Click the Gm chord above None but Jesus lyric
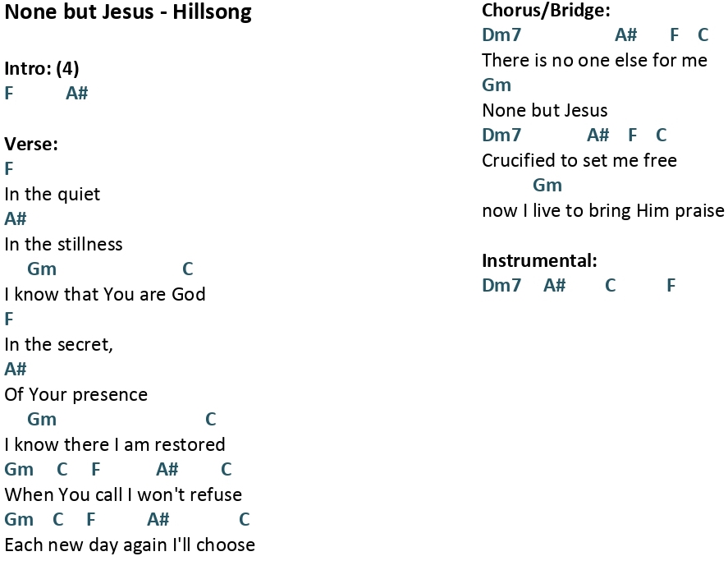 coord(497,85)
